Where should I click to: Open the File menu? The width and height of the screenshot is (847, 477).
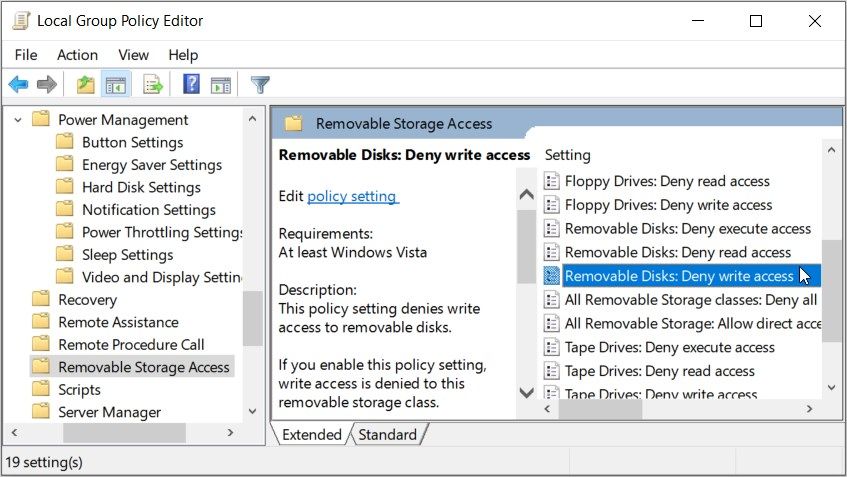coord(26,55)
